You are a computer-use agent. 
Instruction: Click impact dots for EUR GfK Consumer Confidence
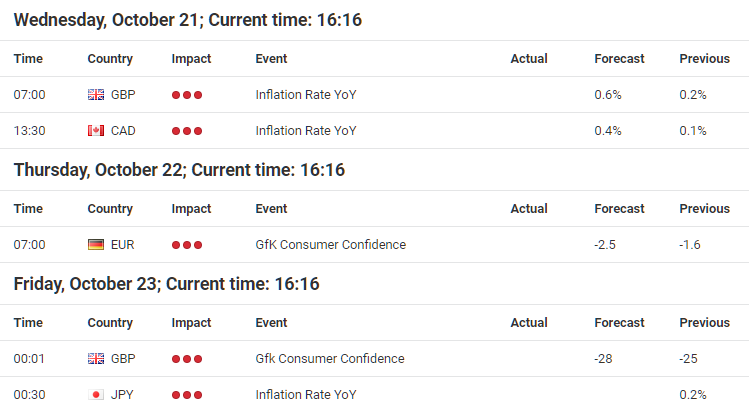point(187,245)
